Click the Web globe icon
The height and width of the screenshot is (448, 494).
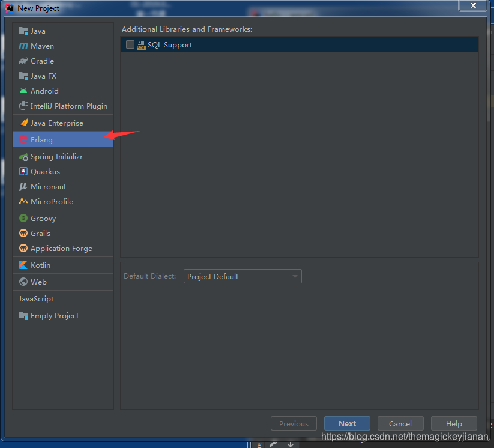point(23,282)
